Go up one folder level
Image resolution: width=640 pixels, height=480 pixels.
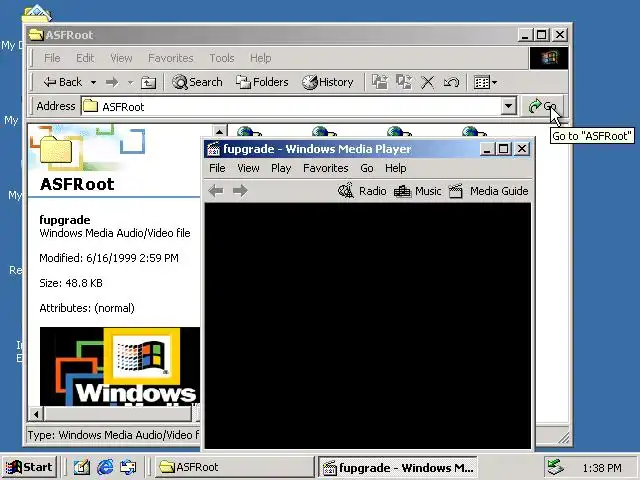(148, 82)
